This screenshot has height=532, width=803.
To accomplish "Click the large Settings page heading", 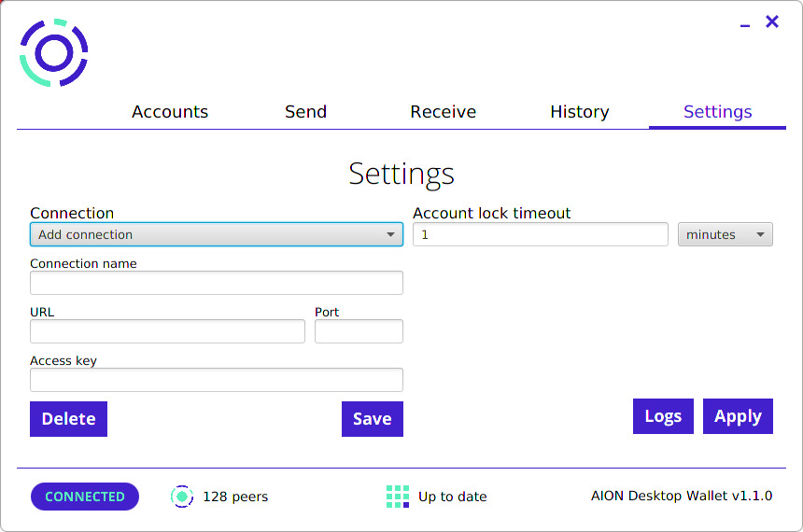I will tap(401, 175).
